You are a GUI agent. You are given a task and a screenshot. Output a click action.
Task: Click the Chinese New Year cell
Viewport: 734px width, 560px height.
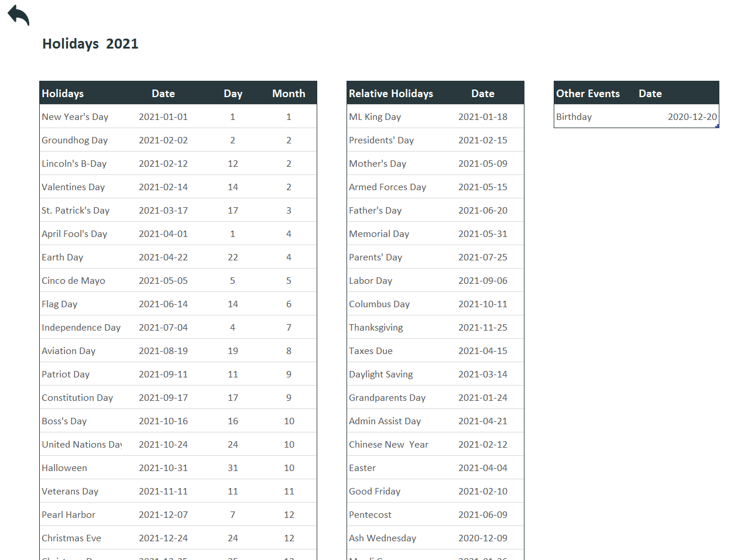(389, 445)
